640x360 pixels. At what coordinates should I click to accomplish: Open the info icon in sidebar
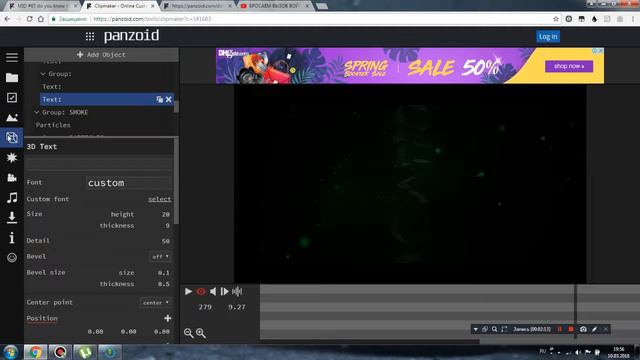click(12, 238)
